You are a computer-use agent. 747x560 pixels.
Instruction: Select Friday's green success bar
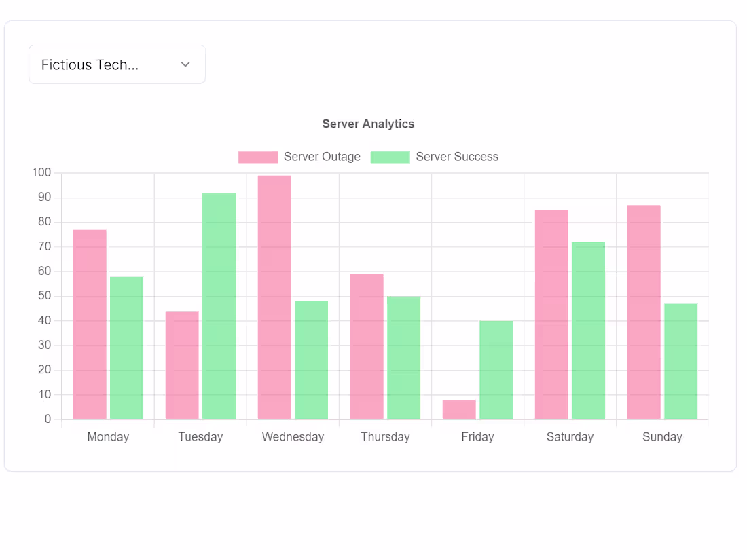click(x=496, y=370)
